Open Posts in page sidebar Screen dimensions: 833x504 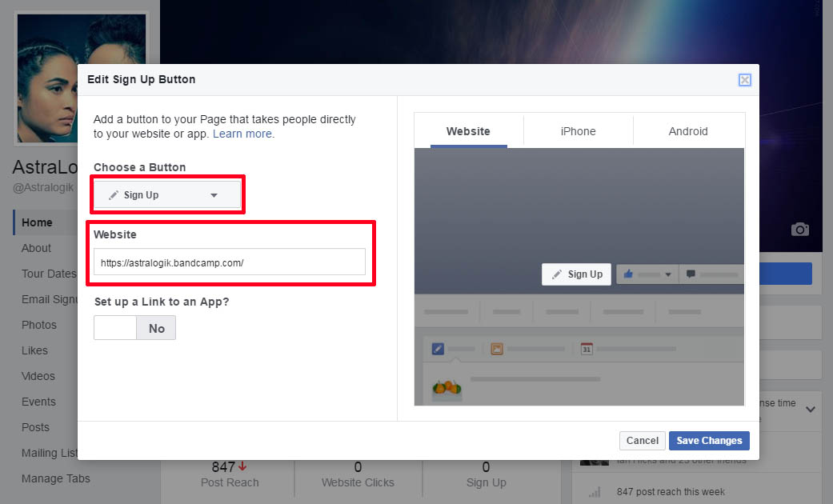click(35, 427)
